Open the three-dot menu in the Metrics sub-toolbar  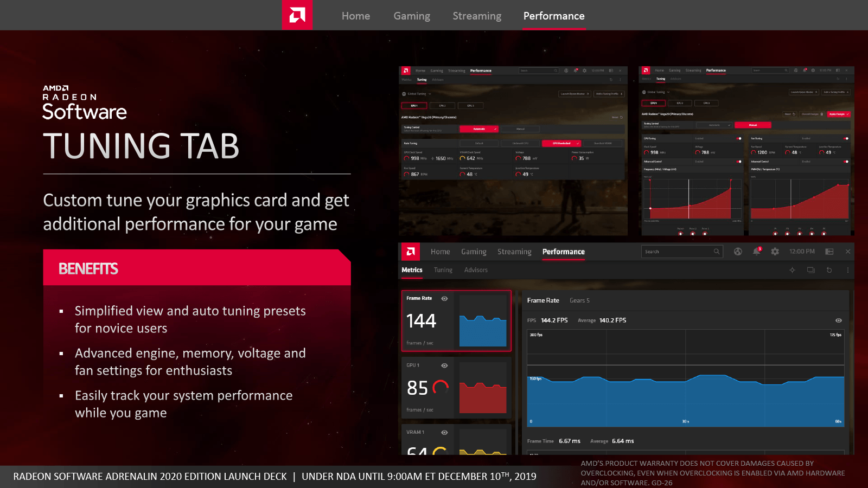click(x=848, y=270)
